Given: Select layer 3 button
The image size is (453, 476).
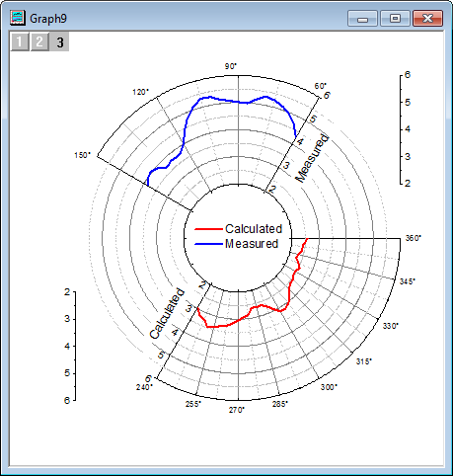Looking at the screenshot, I should 59,41.
